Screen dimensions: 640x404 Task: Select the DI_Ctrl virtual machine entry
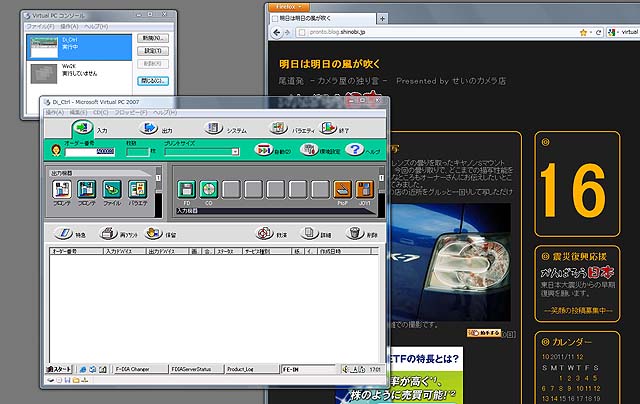[x=79, y=47]
